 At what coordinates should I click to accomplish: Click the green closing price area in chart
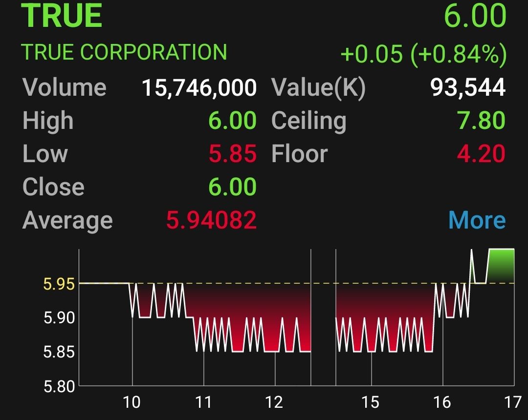pyautogui.click(x=501, y=266)
